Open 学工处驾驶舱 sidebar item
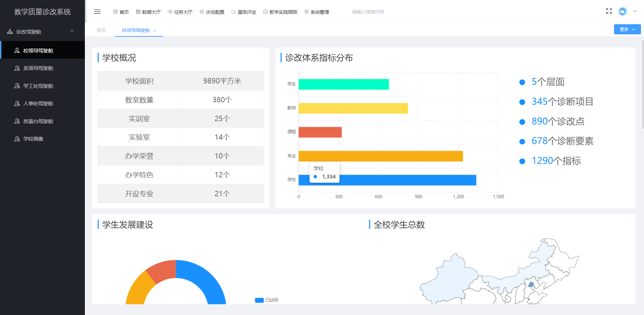This screenshot has height=315, width=644. coord(42,86)
